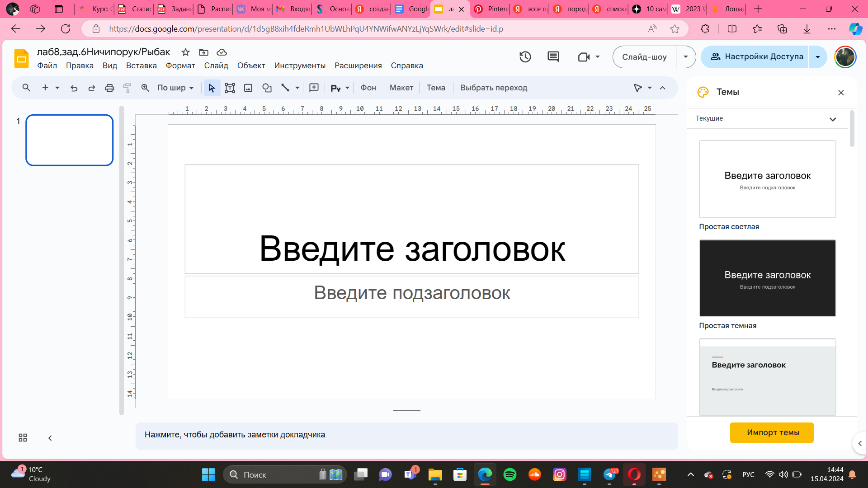Open the Правка menu
The width and height of the screenshot is (868, 488).
tap(80, 66)
